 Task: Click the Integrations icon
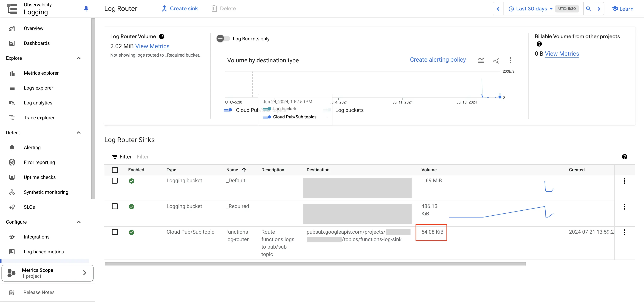click(x=12, y=237)
